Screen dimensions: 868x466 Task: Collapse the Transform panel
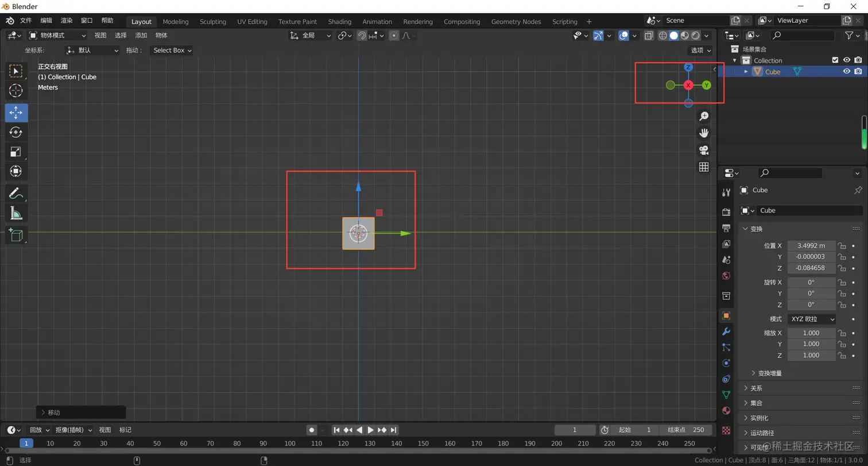tap(746, 229)
